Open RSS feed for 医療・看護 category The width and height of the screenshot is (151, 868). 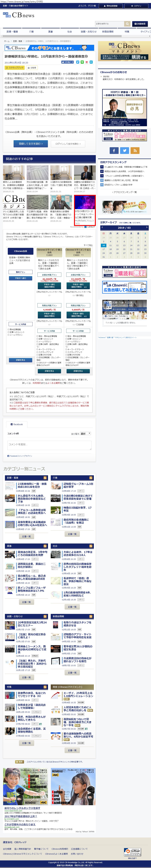click(45, 478)
